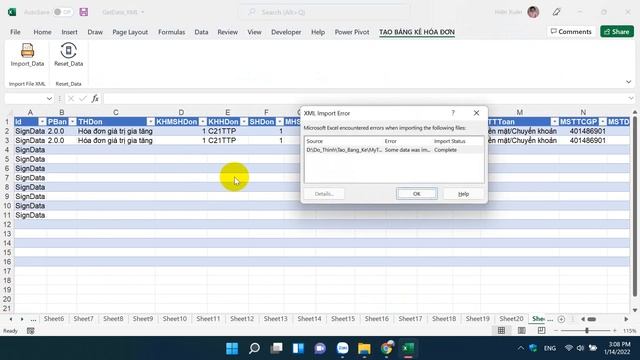Show previous sheet tabs with left arrow
This screenshot has height=360, width=640.
tap(11, 319)
